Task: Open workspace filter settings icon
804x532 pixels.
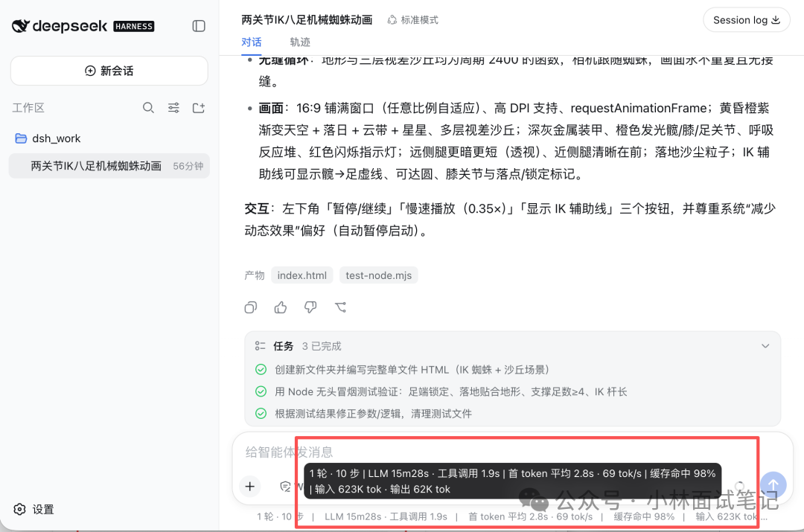Action: coord(173,108)
